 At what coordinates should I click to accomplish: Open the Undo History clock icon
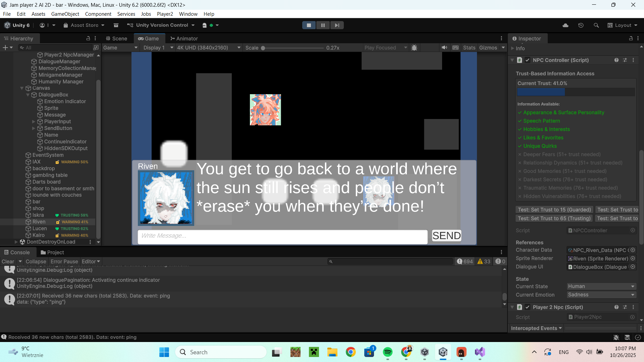point(581,25)
